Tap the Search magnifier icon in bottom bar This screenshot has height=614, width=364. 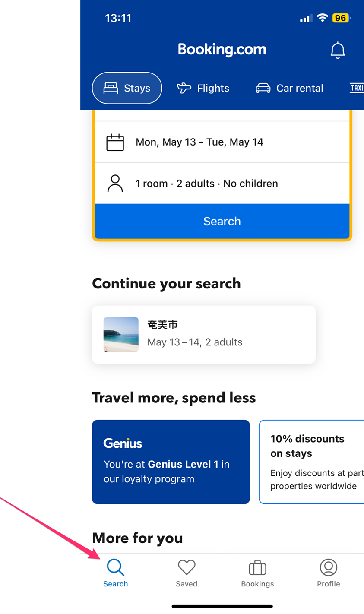[x=116, y=567]
